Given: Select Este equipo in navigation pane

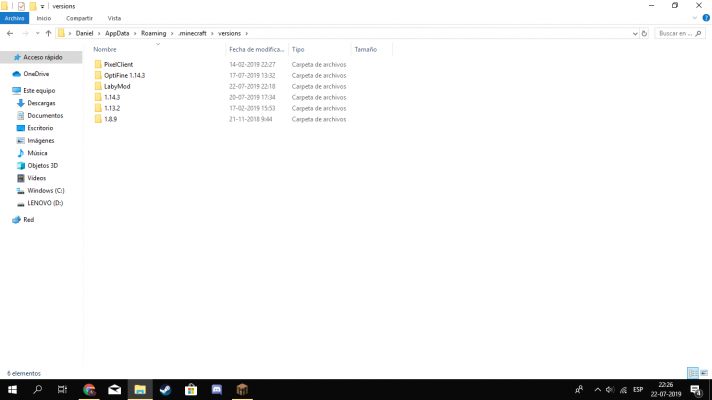Looking at the screenshot, I should [x=41, y=90].
